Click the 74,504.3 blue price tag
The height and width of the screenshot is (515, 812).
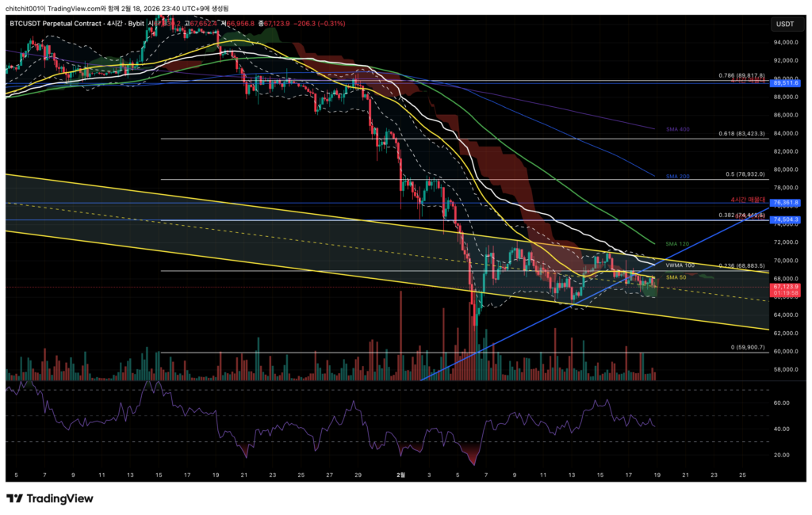(x=784, y=219)
